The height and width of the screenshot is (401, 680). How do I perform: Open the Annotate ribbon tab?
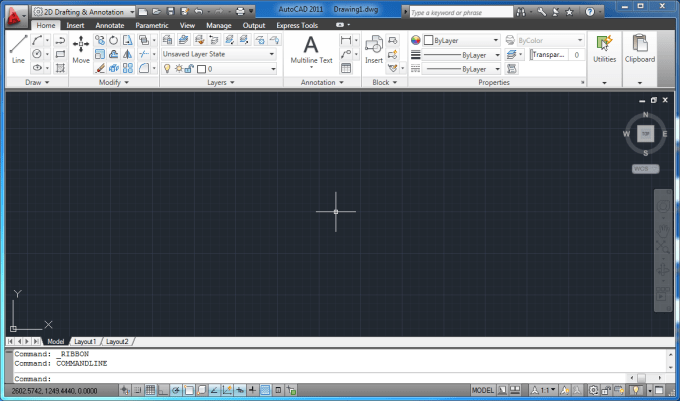110,25
